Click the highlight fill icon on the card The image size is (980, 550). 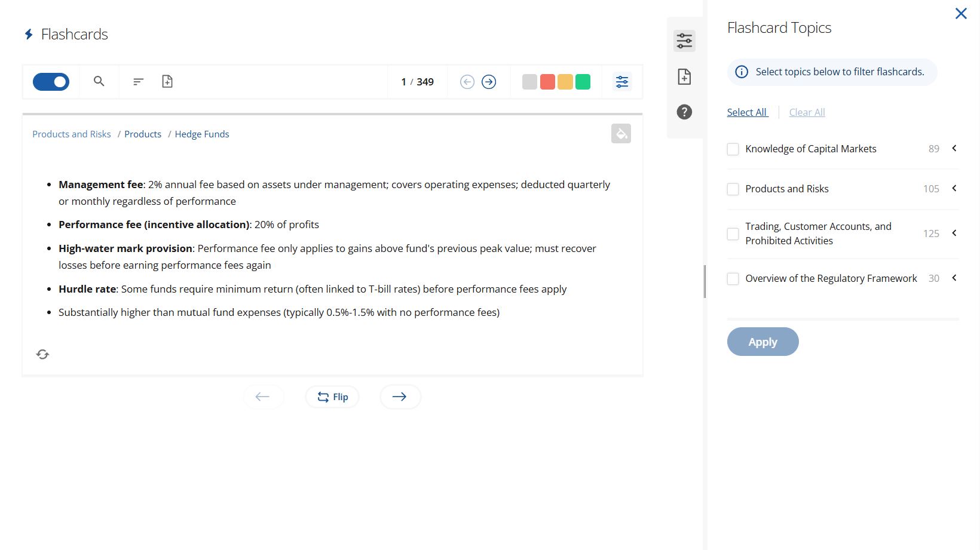[621, 134]
